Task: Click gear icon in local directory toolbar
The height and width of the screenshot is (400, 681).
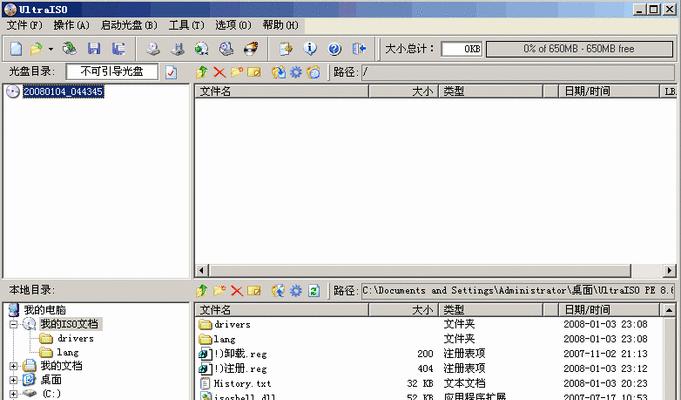Action: [296, 290]
